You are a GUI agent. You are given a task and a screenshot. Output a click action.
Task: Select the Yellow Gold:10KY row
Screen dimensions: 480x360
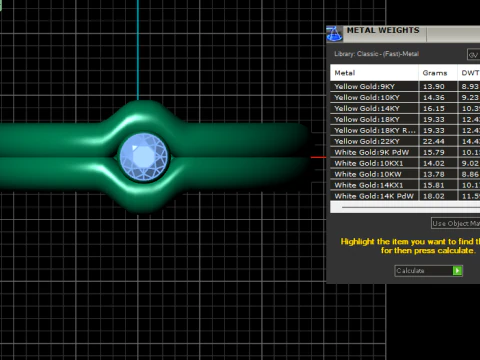pos(405,97)
